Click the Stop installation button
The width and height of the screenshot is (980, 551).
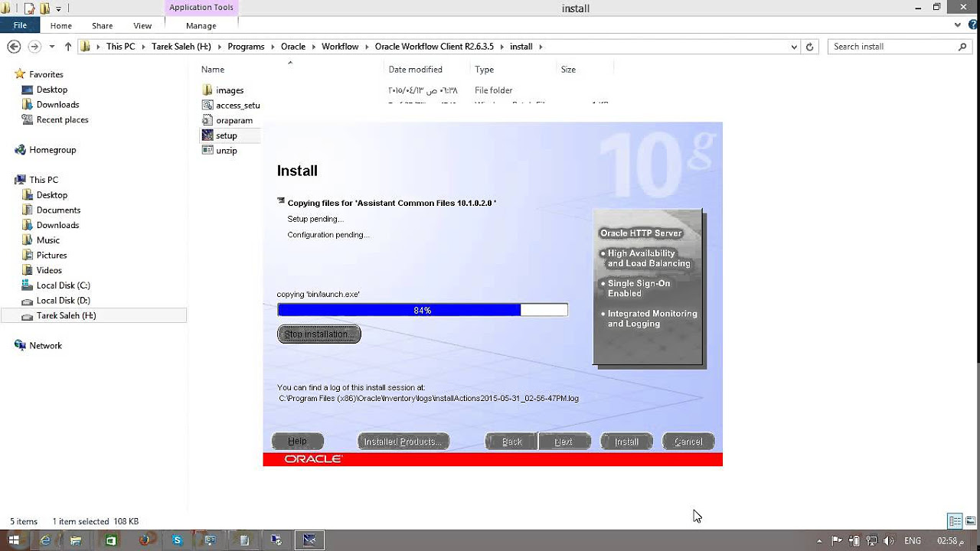[x=318, y=334]
